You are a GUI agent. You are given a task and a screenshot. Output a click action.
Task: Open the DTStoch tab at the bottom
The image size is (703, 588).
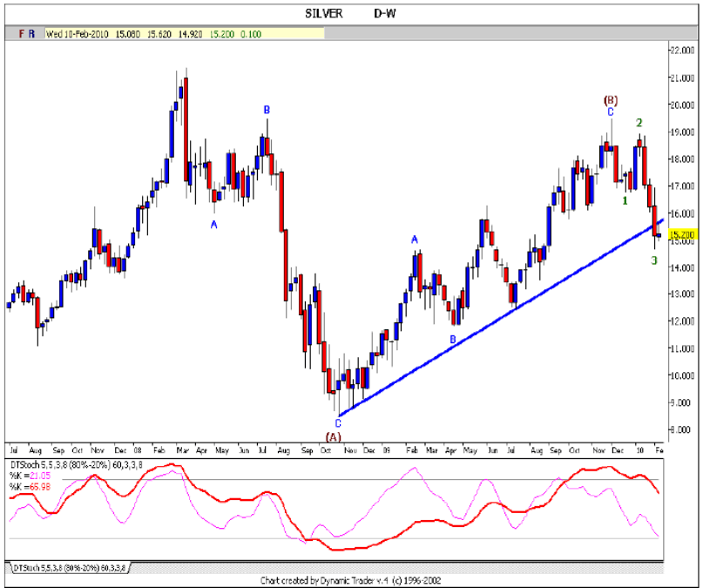tap(68, 567)
